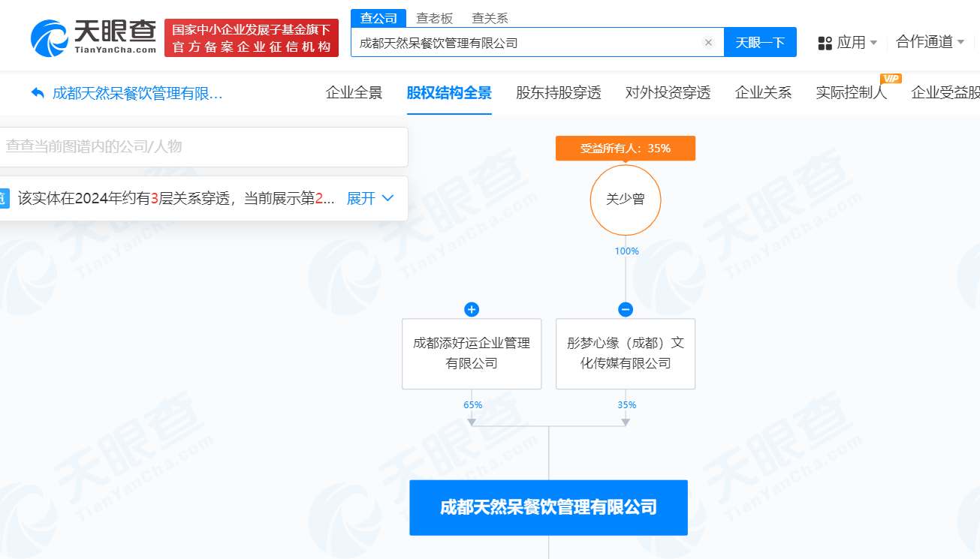The image size is (980, 559).
Task: Click the 100% shareholding label
Action: pyautogui.click(x=626, y=251)
